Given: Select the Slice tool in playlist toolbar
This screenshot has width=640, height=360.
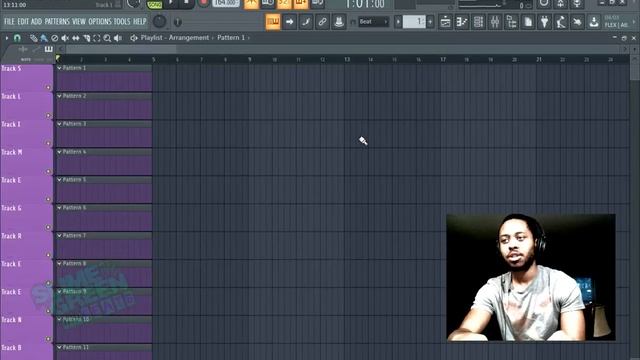Looking at the screenshot, I should [87, 38].
